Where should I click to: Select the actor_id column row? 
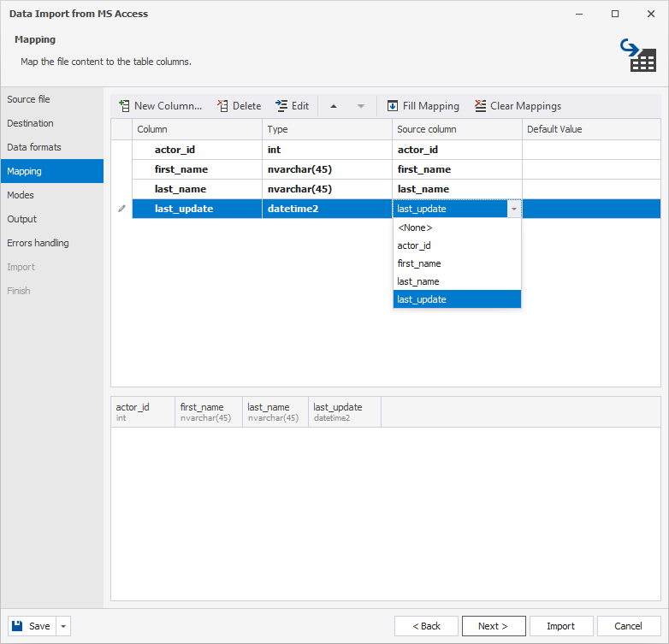click(197, 150)
